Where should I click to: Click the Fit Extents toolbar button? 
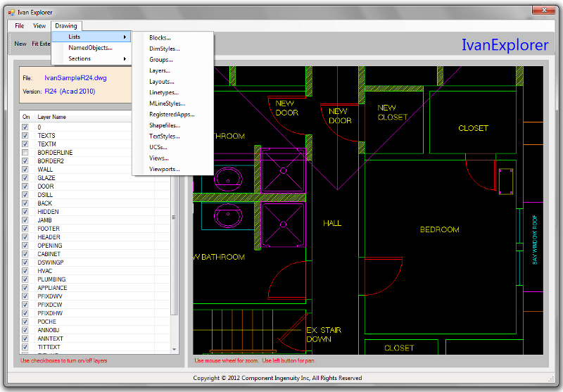pos(41,44)
